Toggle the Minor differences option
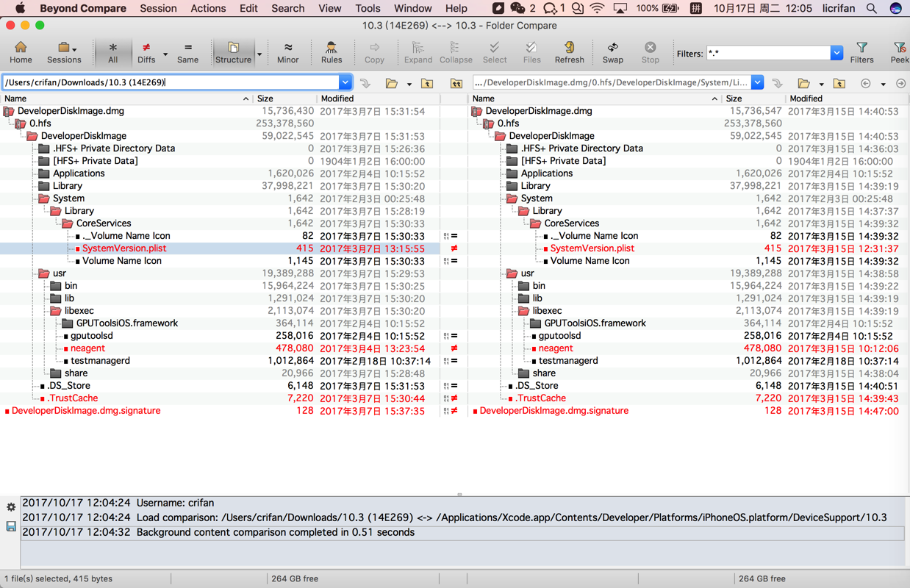910x588 pixels. click(x=287, y=52)
